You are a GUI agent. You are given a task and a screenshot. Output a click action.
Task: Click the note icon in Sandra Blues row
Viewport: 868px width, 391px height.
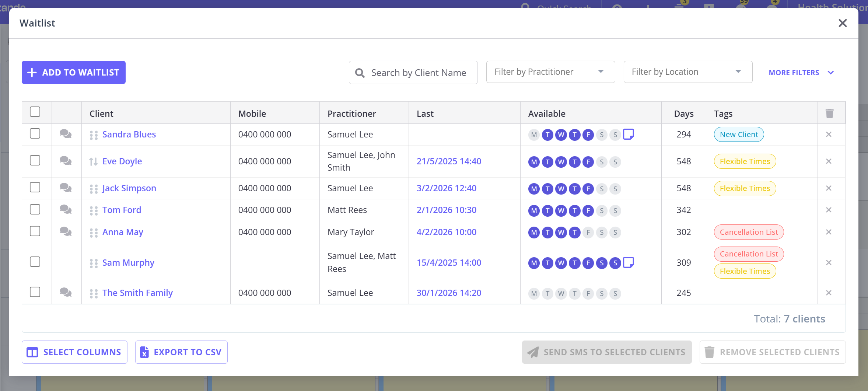[x=629, y=134]
